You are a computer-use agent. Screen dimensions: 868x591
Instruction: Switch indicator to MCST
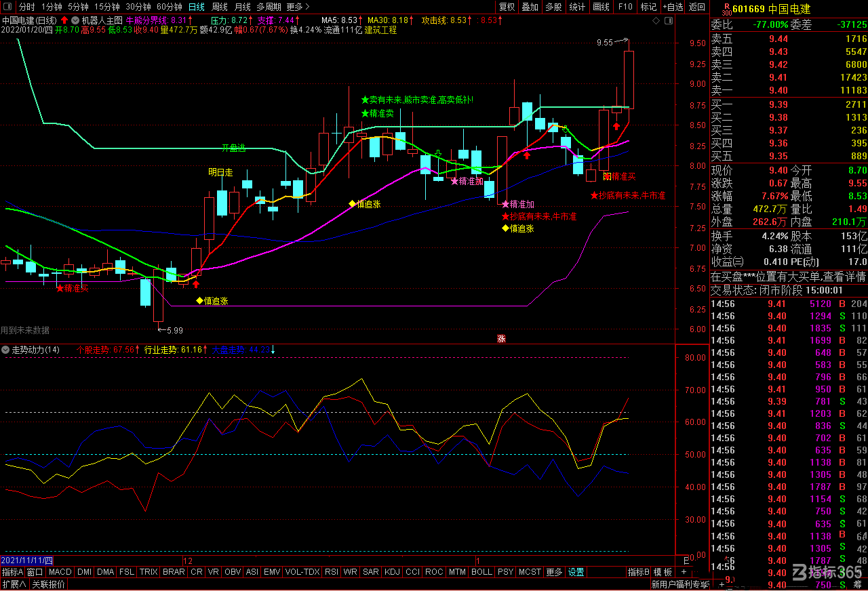coord(530,572)
